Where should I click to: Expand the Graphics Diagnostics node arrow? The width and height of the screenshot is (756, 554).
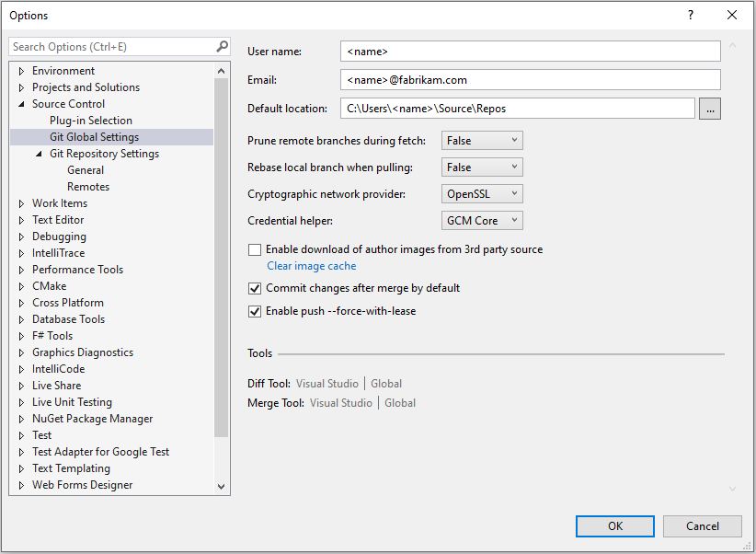[x=21, y=352]
